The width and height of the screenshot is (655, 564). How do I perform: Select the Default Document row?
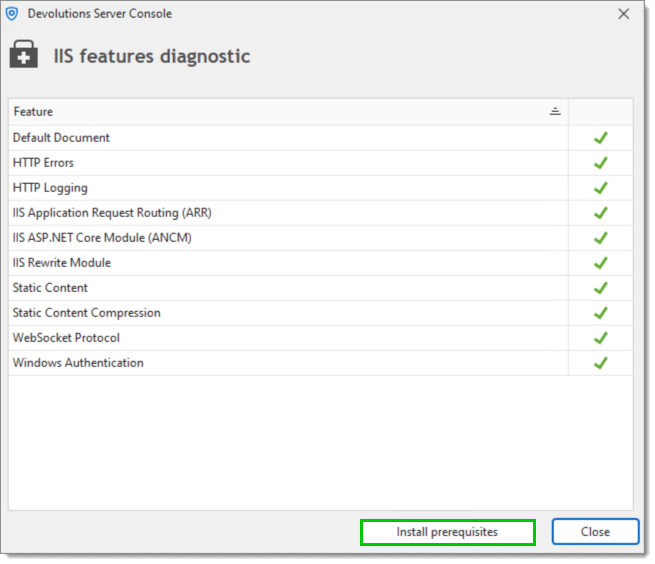[320, 138]
